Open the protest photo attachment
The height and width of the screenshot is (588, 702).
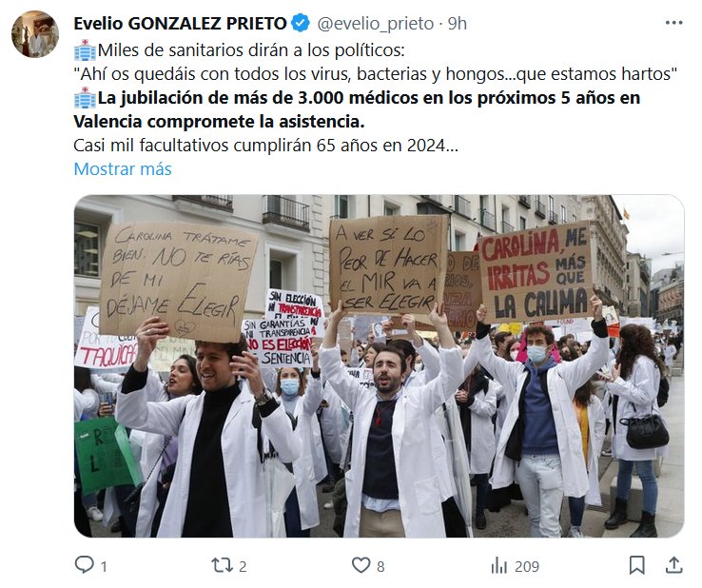coord(379,366)
